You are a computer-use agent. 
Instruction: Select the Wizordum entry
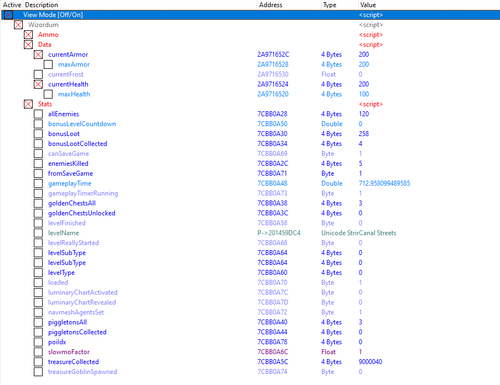[43, 25]
